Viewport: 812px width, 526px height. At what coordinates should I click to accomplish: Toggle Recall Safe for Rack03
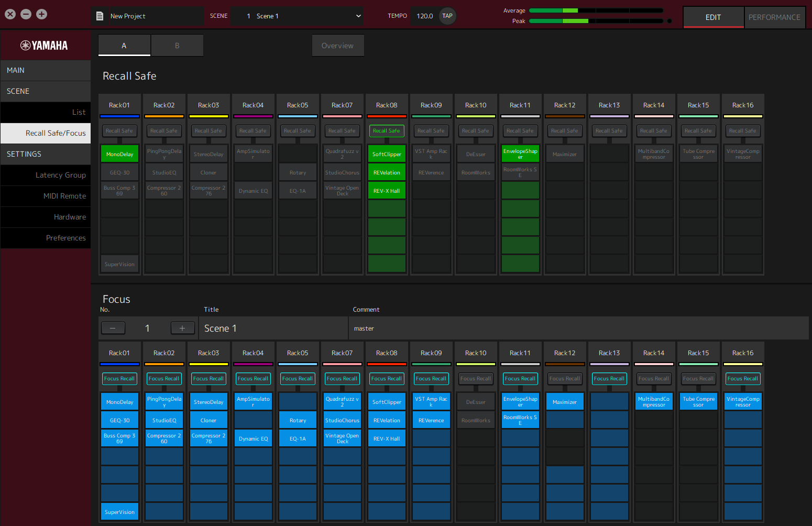[x=209, y=130]
